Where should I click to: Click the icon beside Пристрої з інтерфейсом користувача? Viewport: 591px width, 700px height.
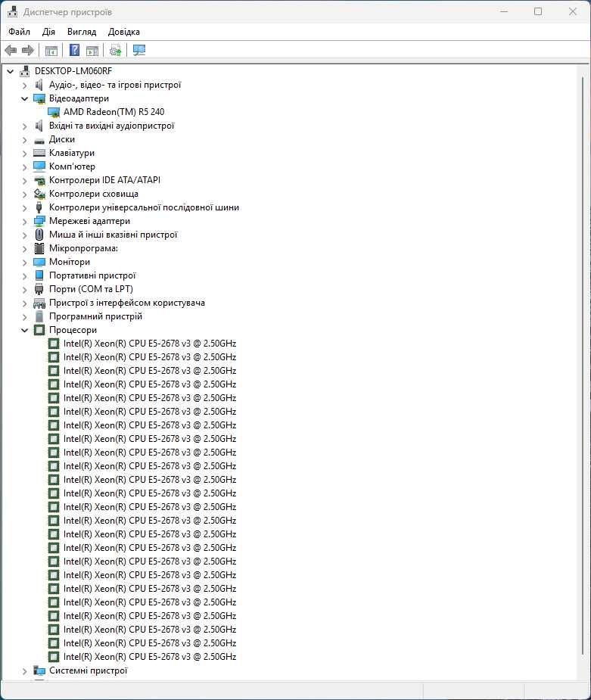point(39,303)
